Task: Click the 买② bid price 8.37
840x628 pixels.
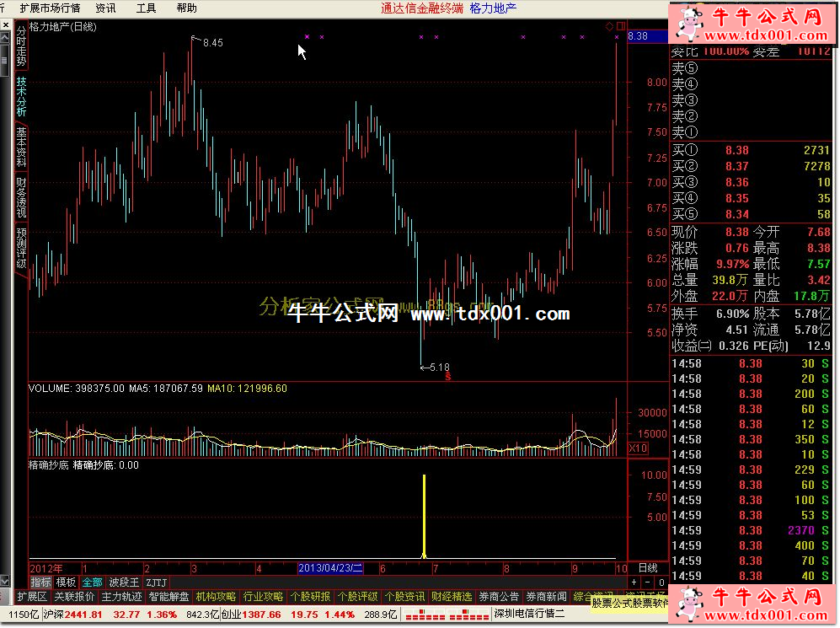Action: pos(737,167)
